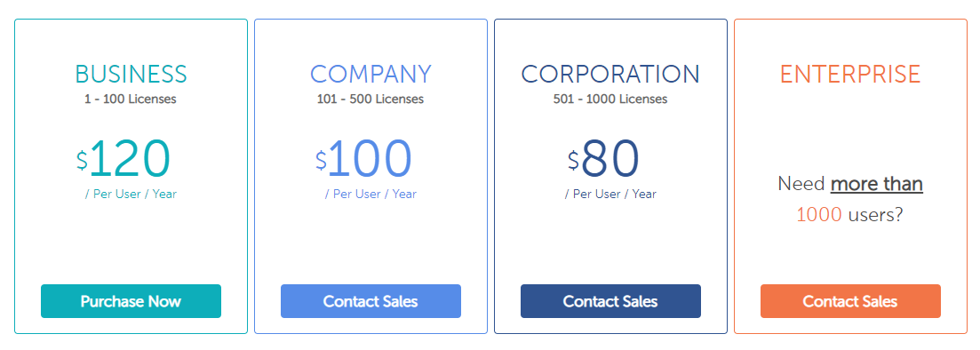Click "/ Per User / Year" under $80
Image resolution: width=980 pixels, height=350 pixels.
coord(610,194)
